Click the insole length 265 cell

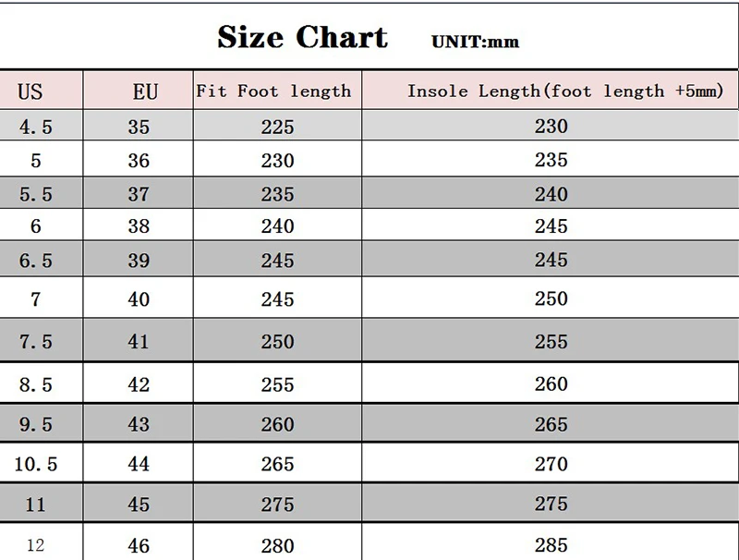coord(551,424)
